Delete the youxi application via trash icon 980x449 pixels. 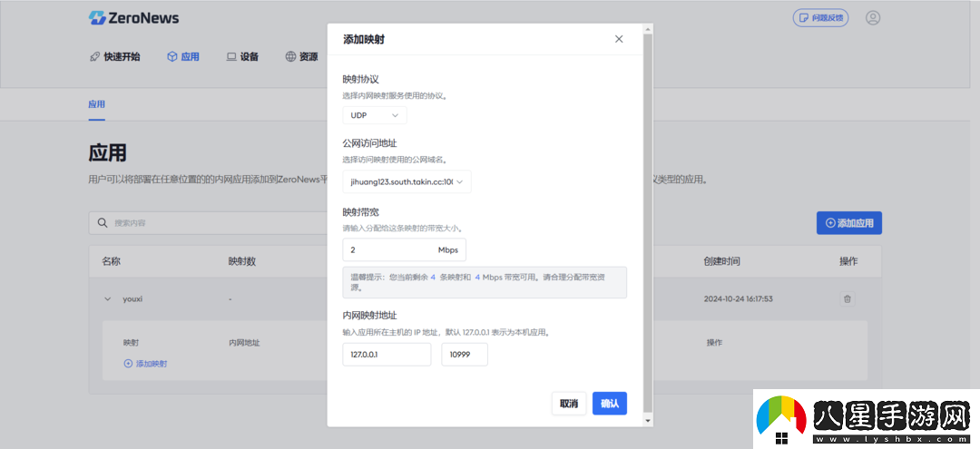(x=847, y=298)
